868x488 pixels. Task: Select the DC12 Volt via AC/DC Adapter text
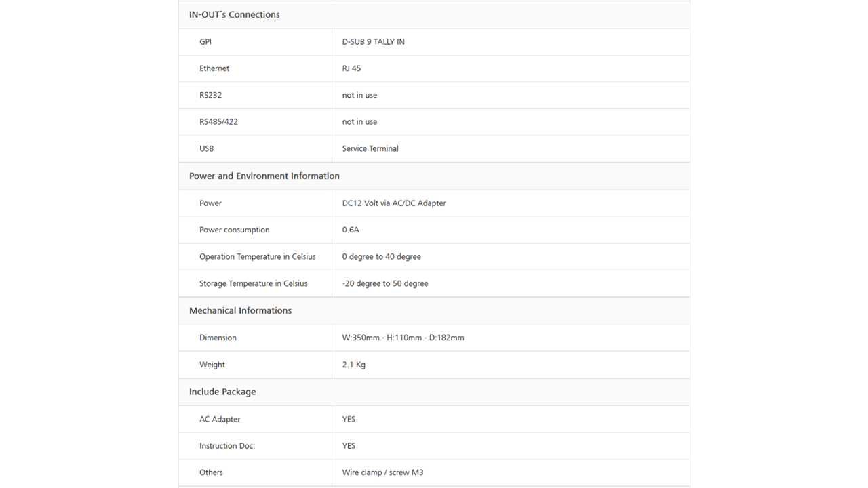394,203
